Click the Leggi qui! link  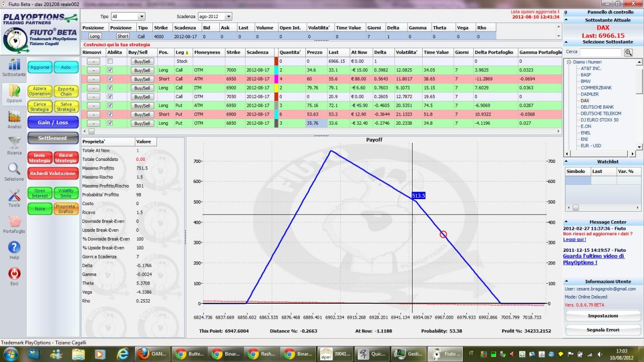click(x=575, y=239)
